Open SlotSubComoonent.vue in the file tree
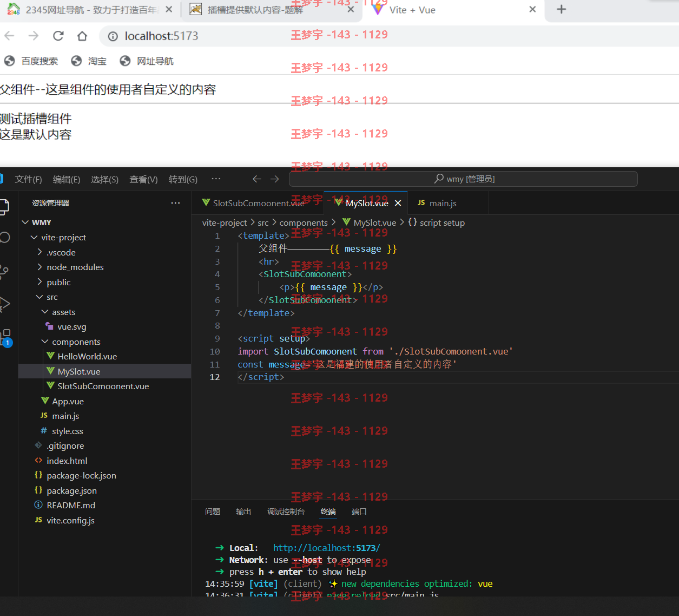 click(x=103, y=386)
